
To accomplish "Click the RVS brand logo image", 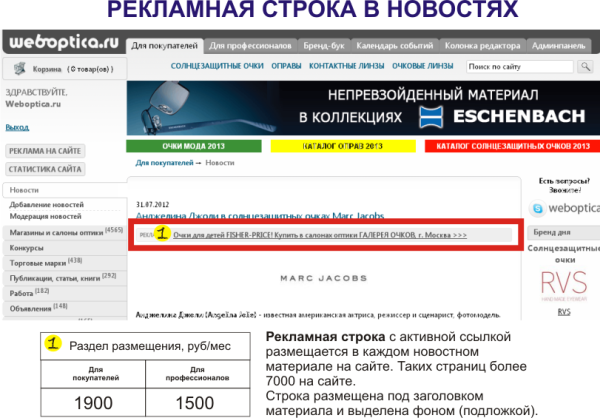I will [x=564, y=286].
